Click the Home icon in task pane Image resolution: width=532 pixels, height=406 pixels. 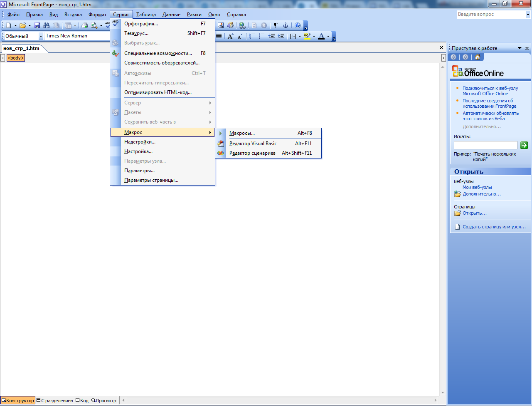478,57
